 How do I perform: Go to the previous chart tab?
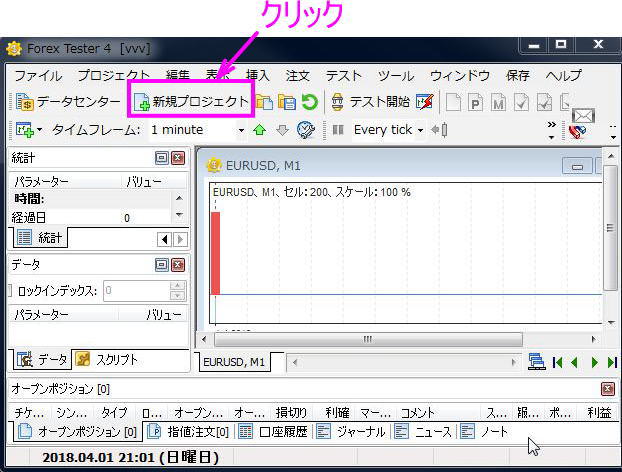[x=574, y=362]
